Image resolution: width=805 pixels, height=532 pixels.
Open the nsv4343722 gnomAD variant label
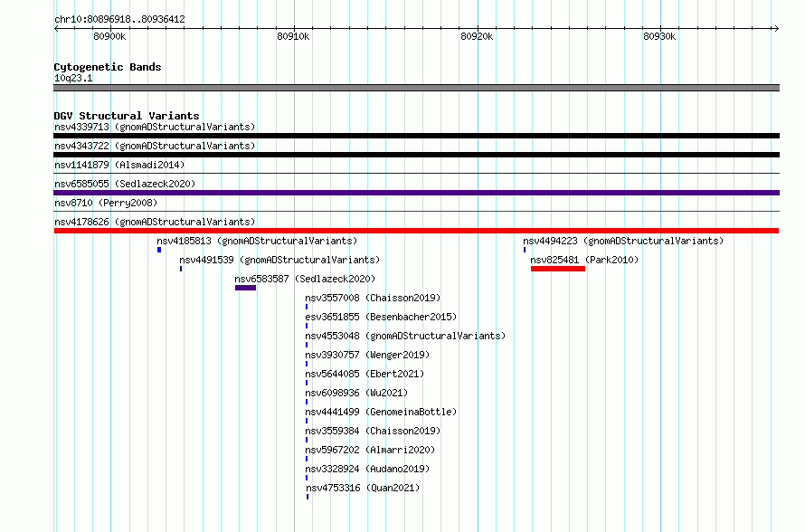point(155,146)
